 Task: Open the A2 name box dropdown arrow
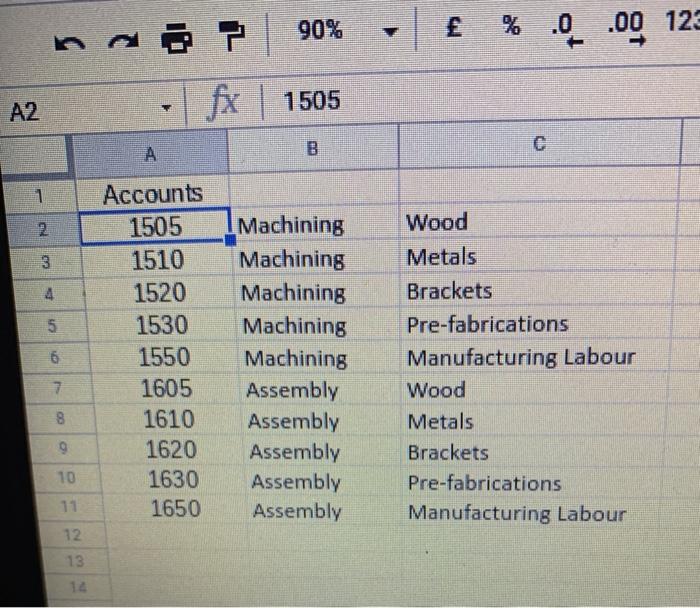click(x=166, y=108)
